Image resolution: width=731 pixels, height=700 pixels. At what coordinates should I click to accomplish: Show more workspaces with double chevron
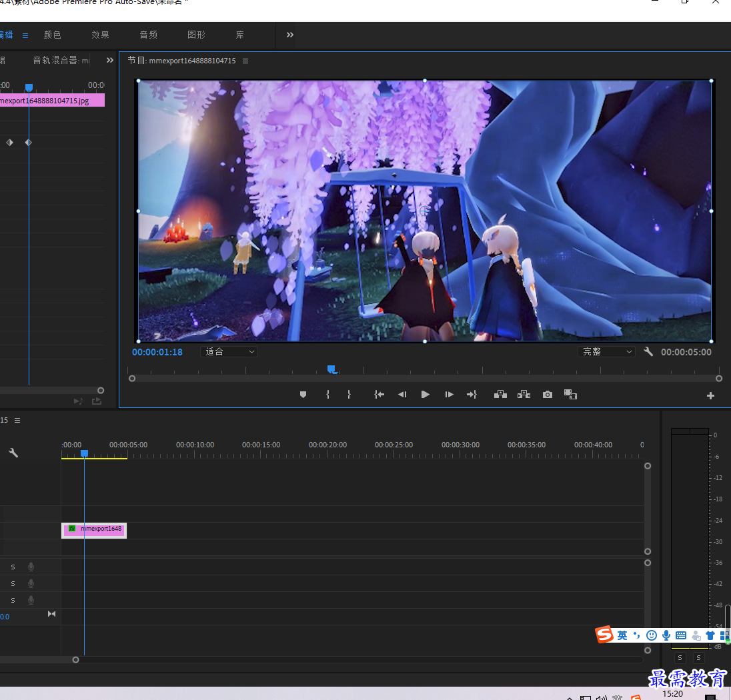290,35
